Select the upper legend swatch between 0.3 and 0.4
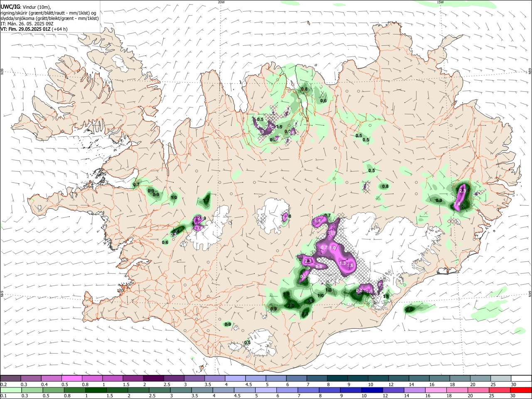The height and width of the screenshot is (399, 532). [x=31, y=378]
